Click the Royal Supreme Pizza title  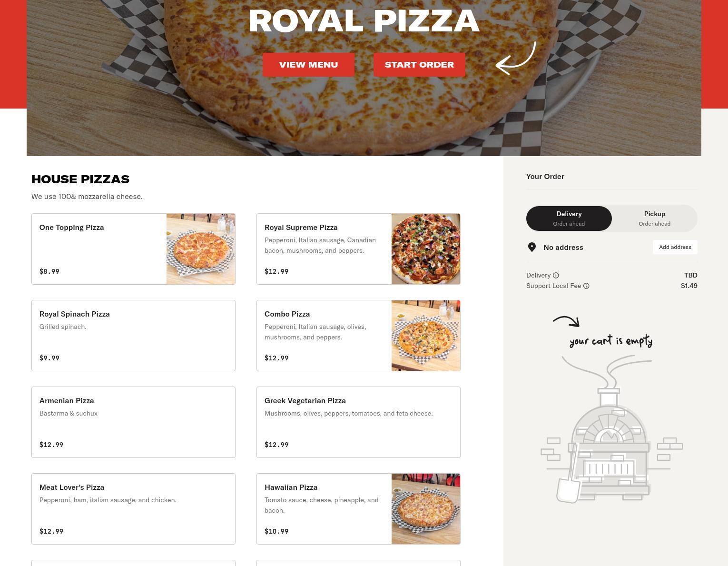pyautogui.click(x=301, y=228)
